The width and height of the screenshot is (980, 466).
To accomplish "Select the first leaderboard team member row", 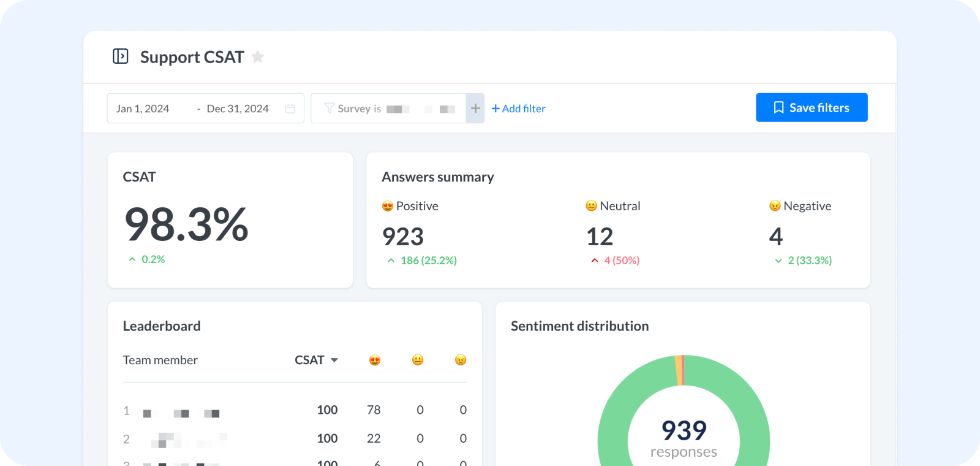I will coord(295,410).
